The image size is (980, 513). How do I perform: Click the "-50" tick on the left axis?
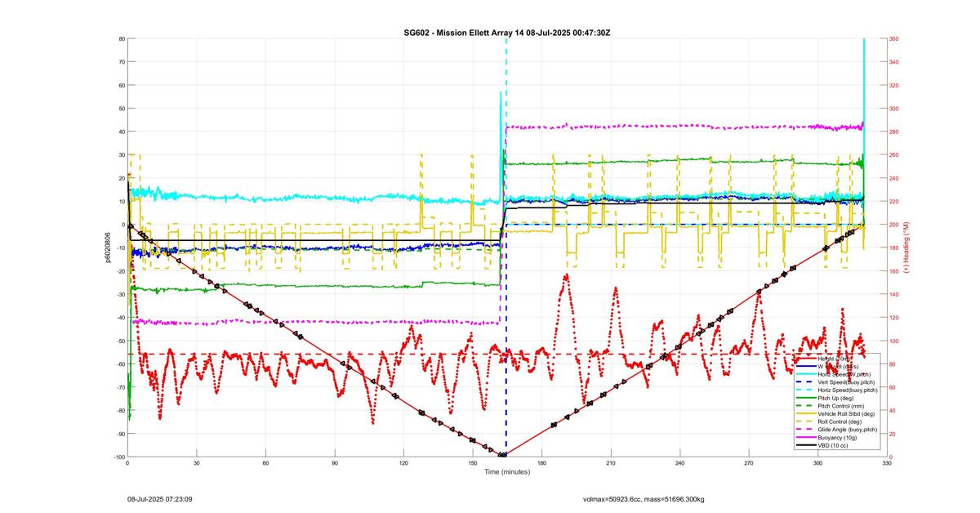click(x=119, y=341)
